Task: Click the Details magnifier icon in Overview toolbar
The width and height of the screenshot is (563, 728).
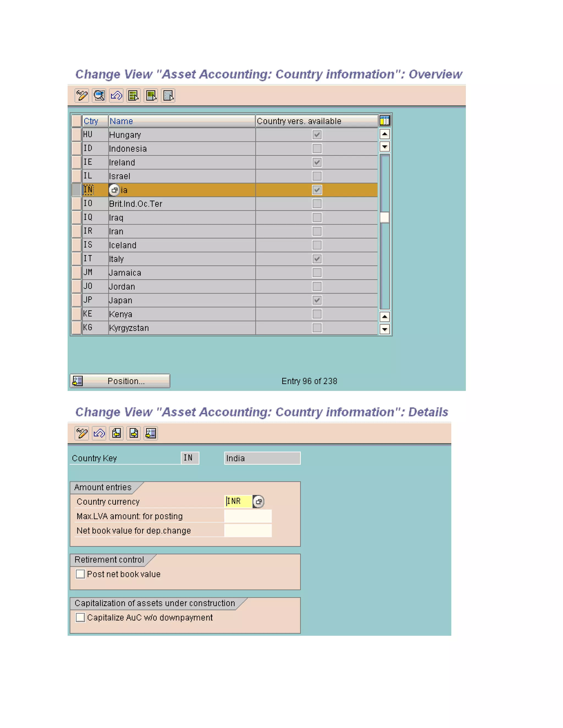Action: 99,96
